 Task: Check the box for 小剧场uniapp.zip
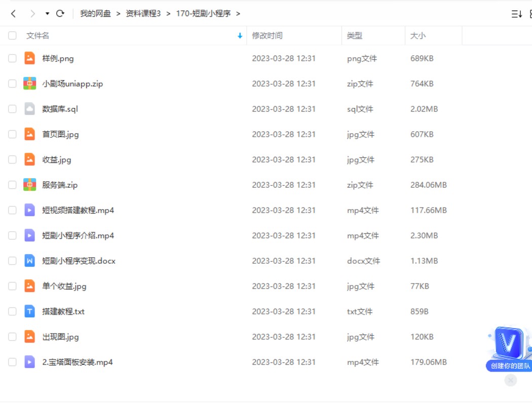[x=12, y=84]
